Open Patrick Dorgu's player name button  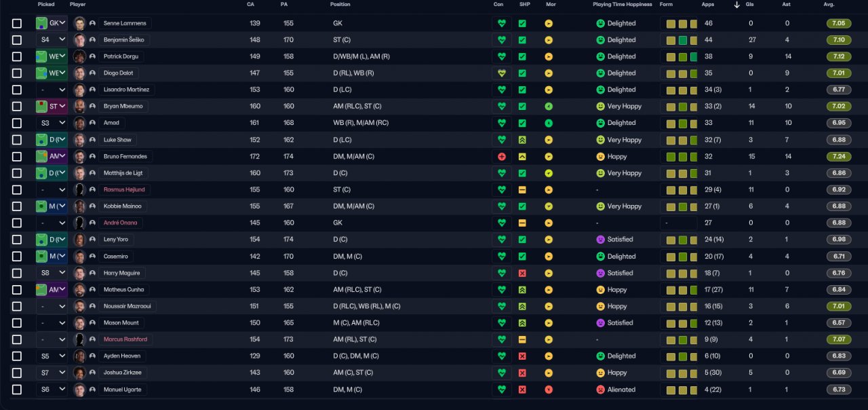point(121,56)
